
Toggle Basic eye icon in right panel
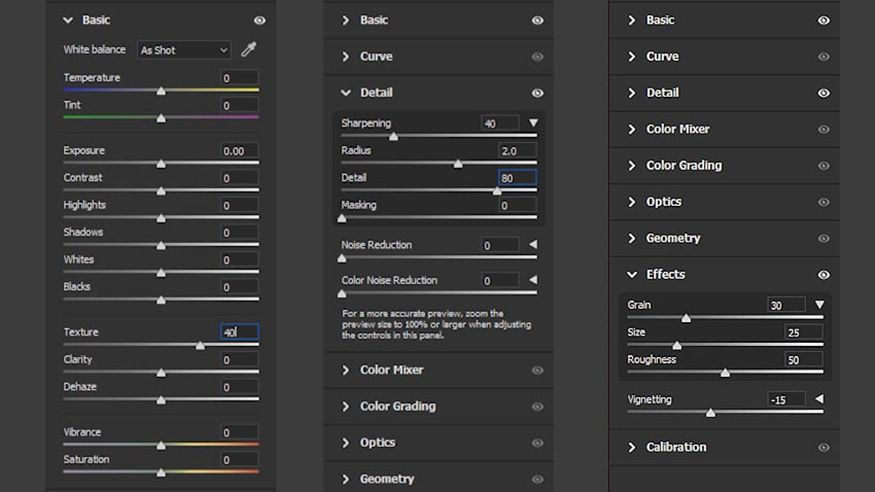click(x=824, y=21)
